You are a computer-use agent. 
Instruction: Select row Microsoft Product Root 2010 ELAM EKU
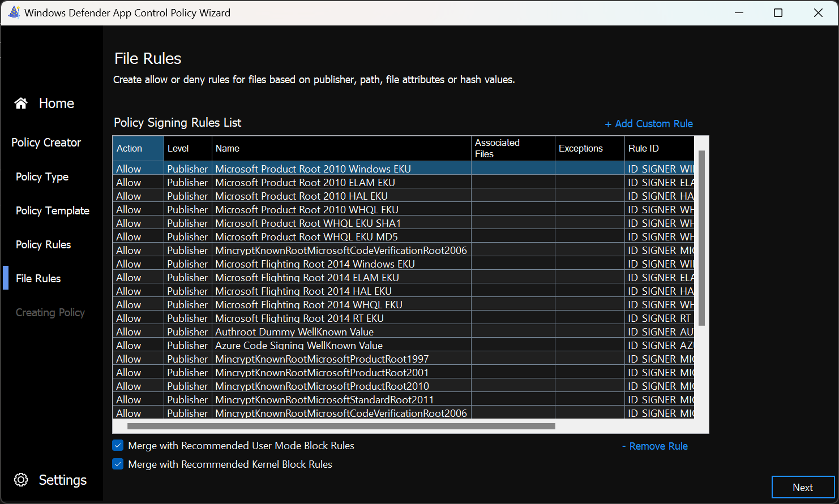click(403, 182)
